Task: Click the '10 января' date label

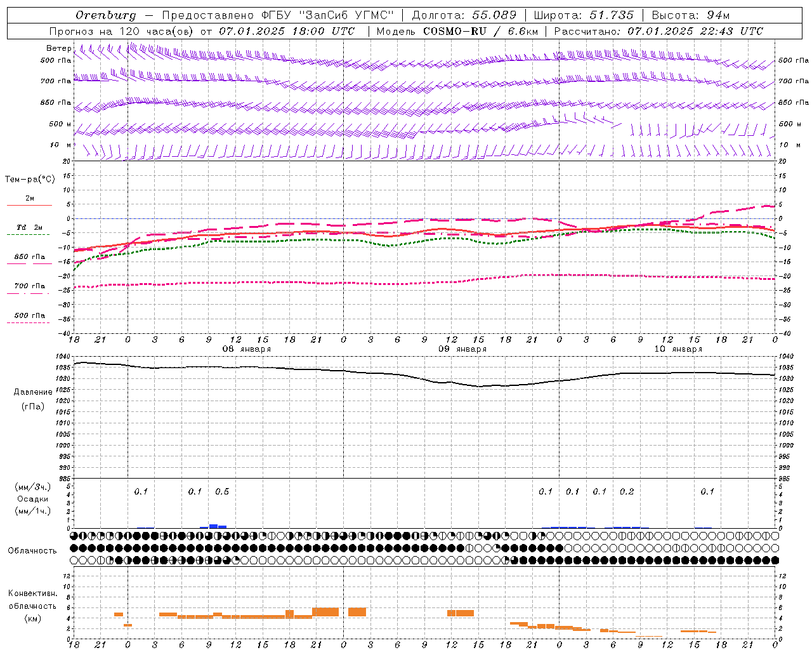Action: (678, 349)
